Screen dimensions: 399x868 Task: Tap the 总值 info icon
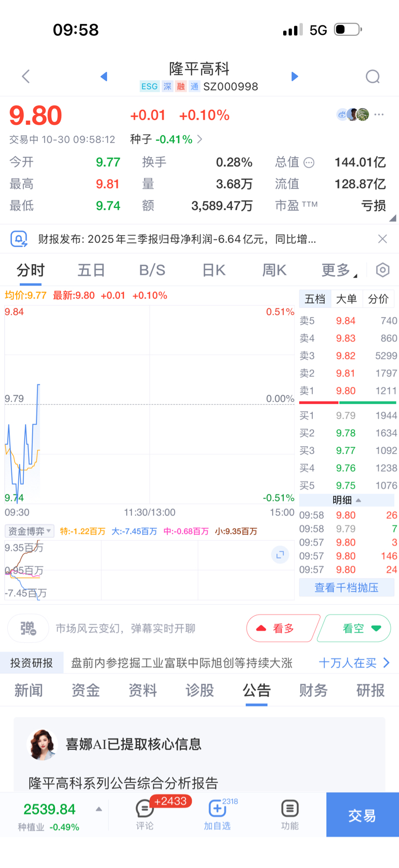tap(309, 163)
